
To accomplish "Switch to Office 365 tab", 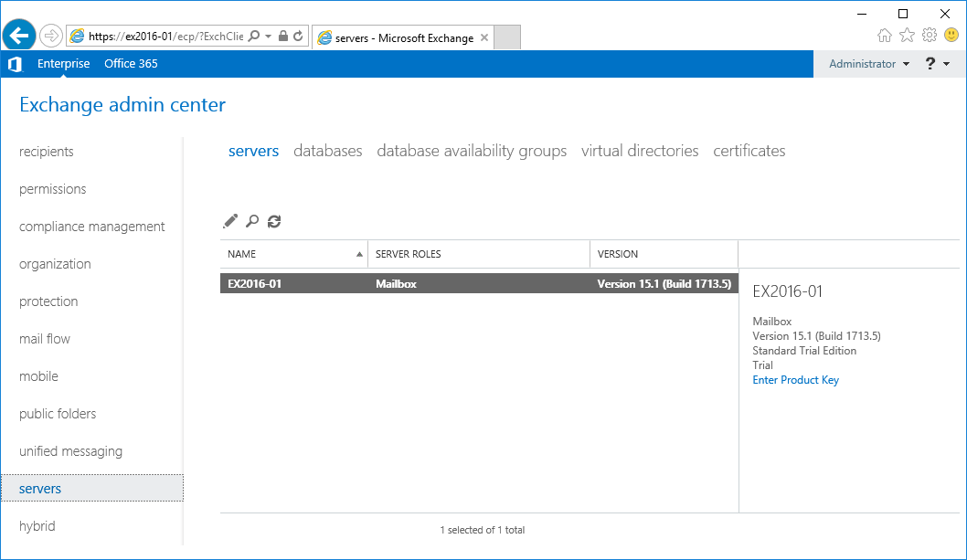I will pos(131,64).
